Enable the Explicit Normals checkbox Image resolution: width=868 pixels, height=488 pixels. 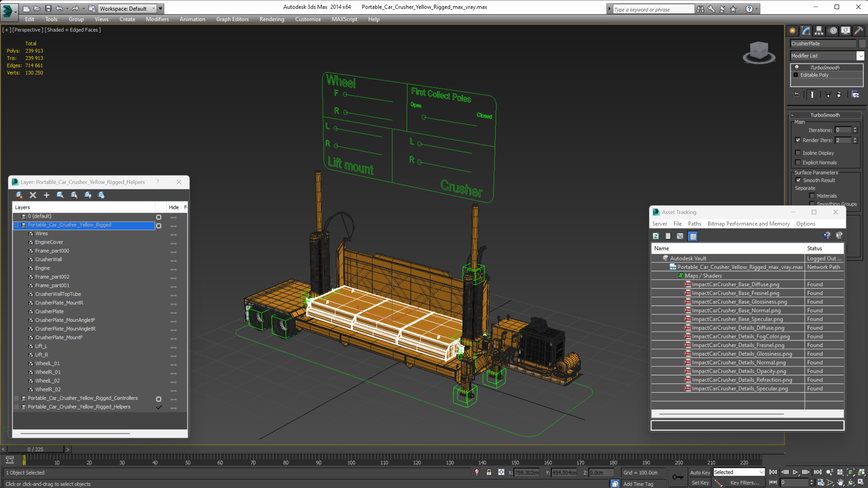pyautogui.click(x=798, y=162)
